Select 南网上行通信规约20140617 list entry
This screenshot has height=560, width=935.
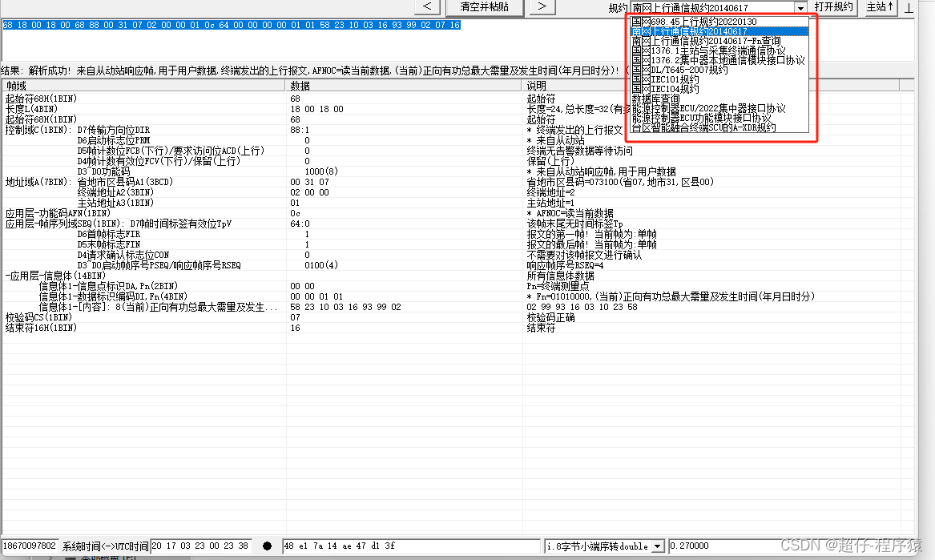[x=719, y=31]
